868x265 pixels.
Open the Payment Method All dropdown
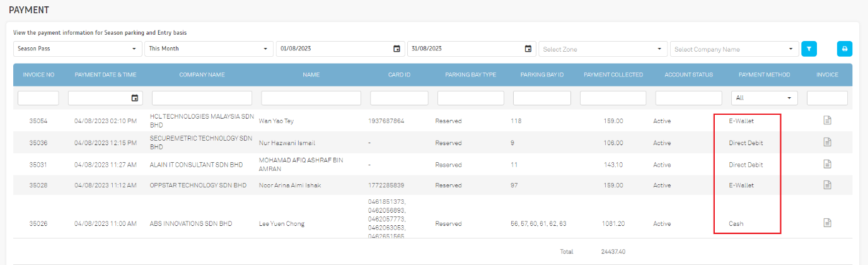[765, 98]
